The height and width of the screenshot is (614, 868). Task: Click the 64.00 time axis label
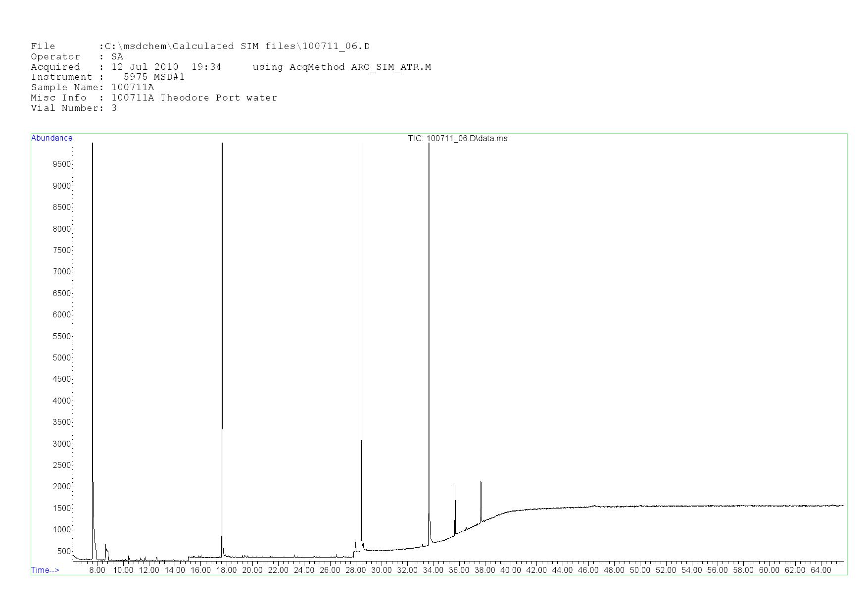point(820,570)
